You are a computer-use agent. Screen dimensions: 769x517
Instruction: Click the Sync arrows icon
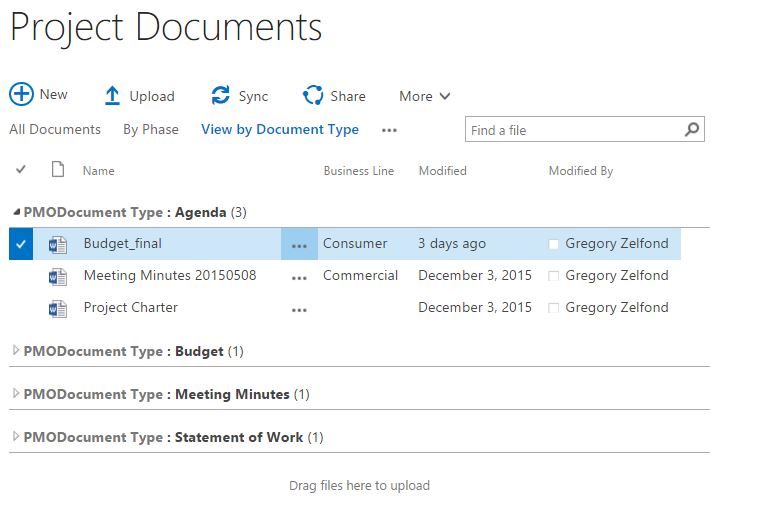(x=221, y=95)
